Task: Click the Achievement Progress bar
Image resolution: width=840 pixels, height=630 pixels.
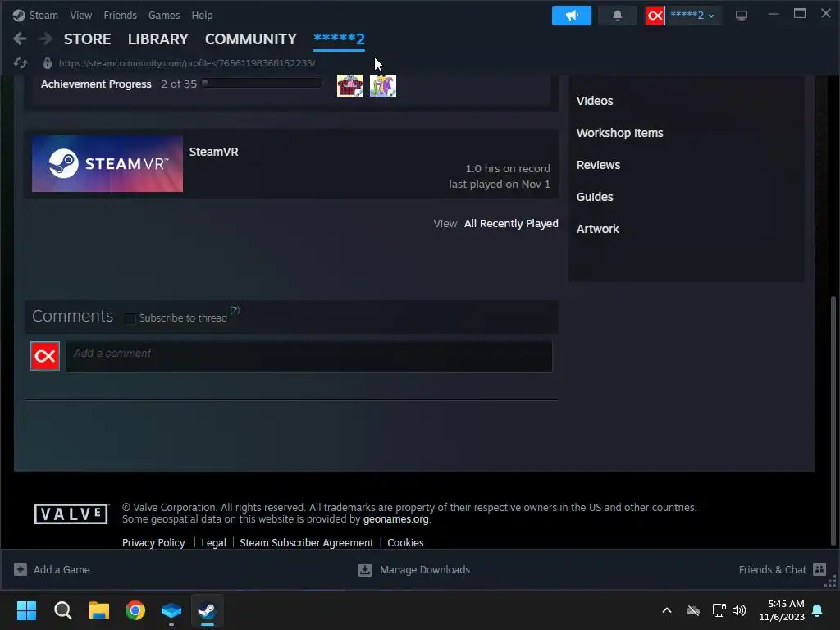Action: pos(262,83)
